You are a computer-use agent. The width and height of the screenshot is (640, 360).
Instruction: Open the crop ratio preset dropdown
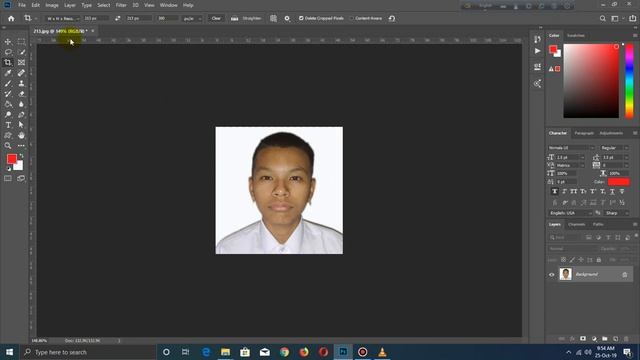62,18
